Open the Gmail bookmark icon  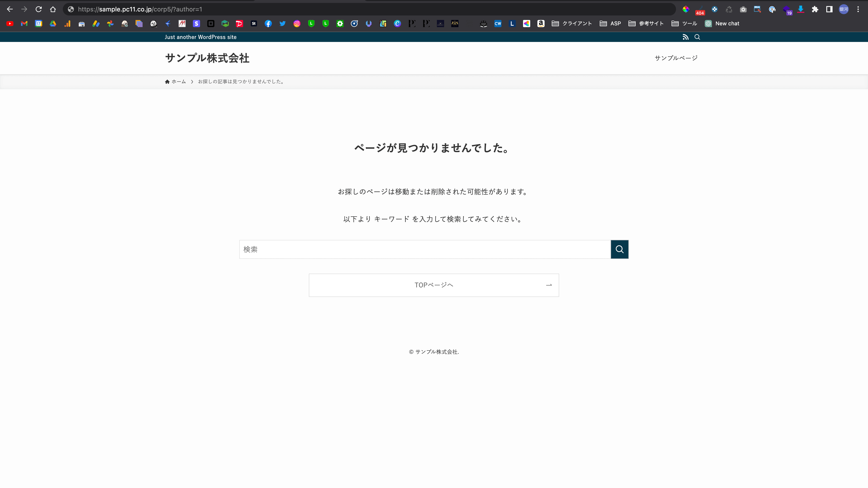point(24,24)
